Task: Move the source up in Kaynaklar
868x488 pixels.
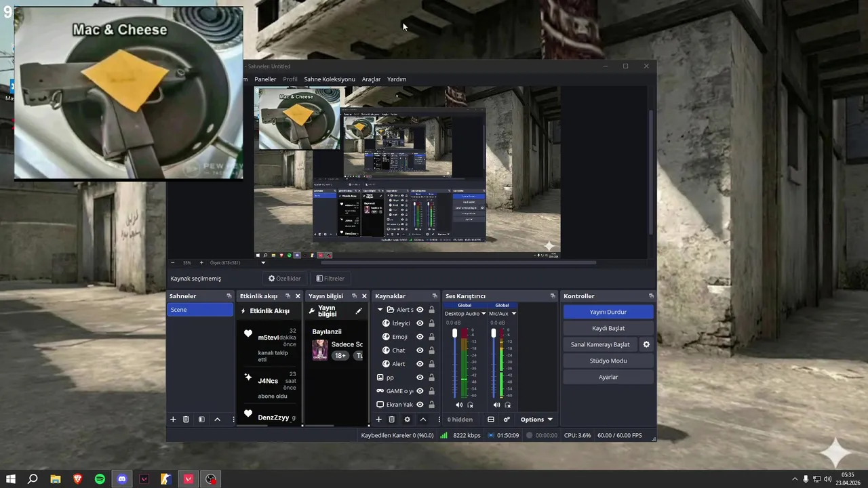Action: (x=423, y=420)
